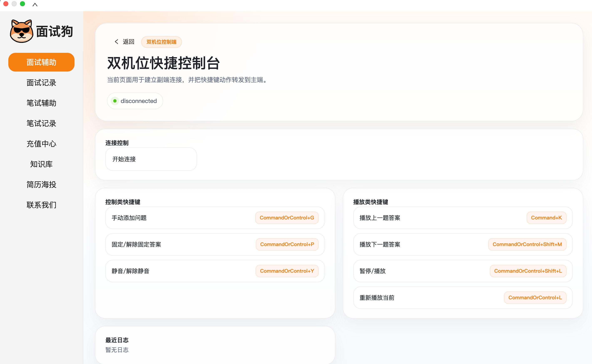The image size is (592, 364).
Task: Select 面试记录 in the sidebar
Action: 41,83
